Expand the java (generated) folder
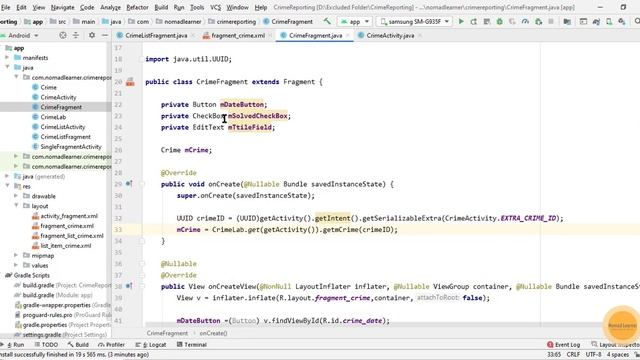The image size is (640, 360). pyautogui.click(x=7, y=176)
